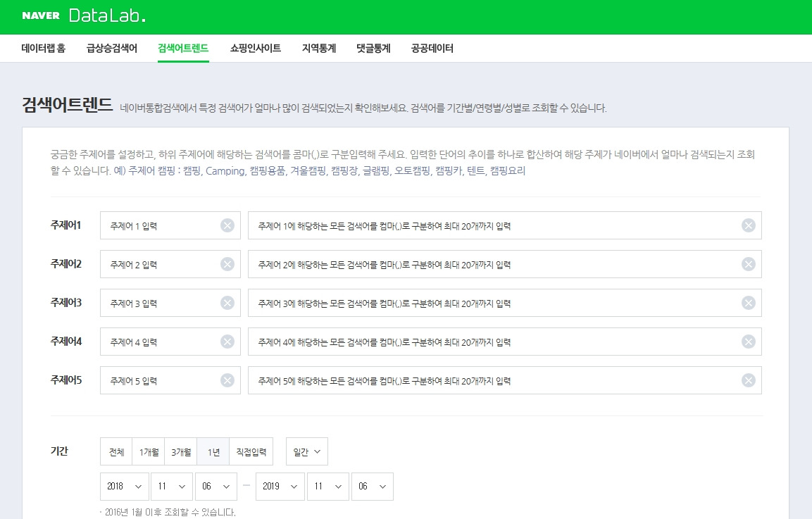
Task: Switch period to 직접입력 mode
Action: tap(251, 451)
